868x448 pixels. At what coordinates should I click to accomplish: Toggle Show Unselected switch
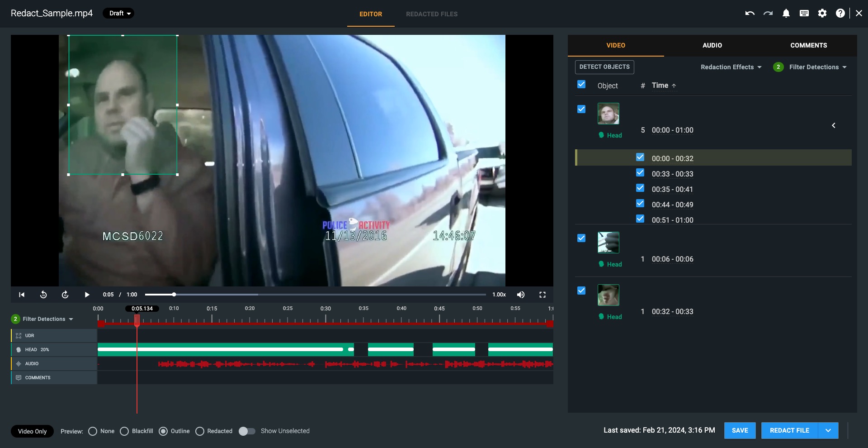247,431
